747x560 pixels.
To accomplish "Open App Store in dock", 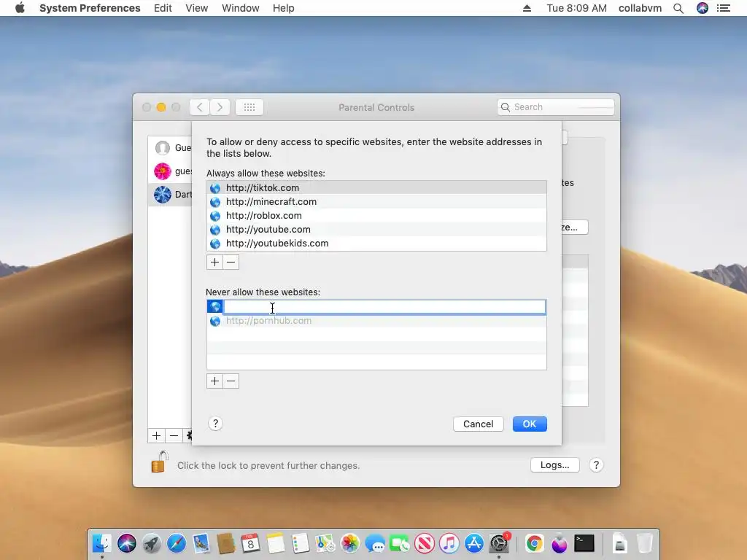I will click(x=474, y=543).
